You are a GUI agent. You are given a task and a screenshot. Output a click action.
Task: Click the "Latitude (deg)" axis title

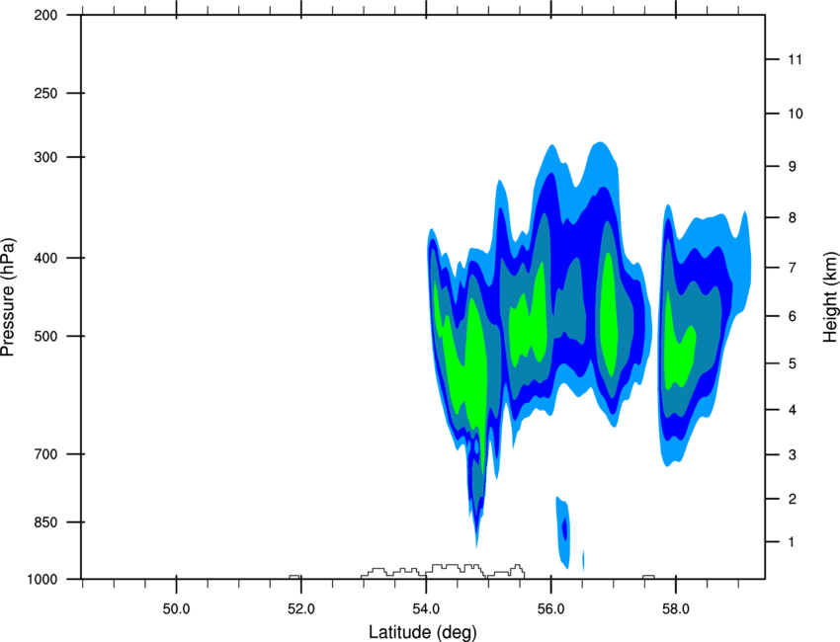423,632
